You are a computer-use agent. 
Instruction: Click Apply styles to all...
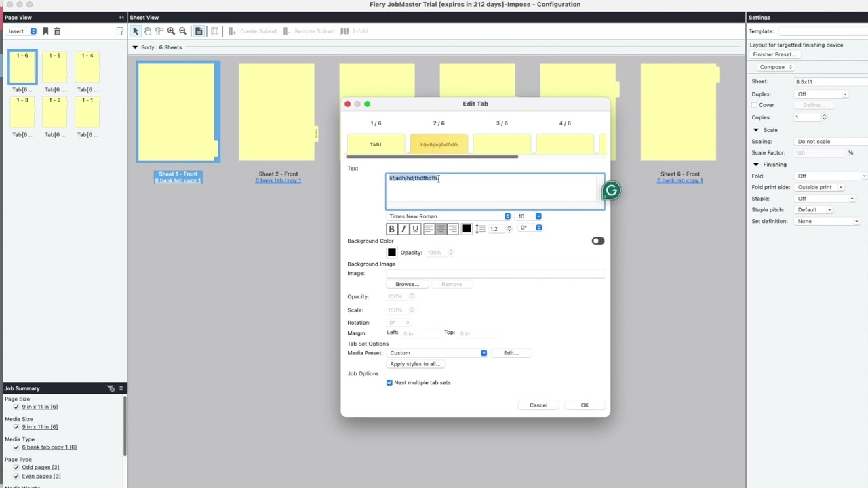415,364
